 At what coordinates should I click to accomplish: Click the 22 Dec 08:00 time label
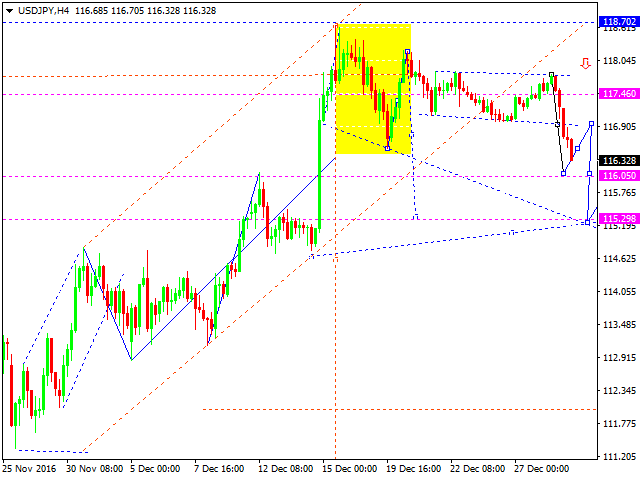478,469
